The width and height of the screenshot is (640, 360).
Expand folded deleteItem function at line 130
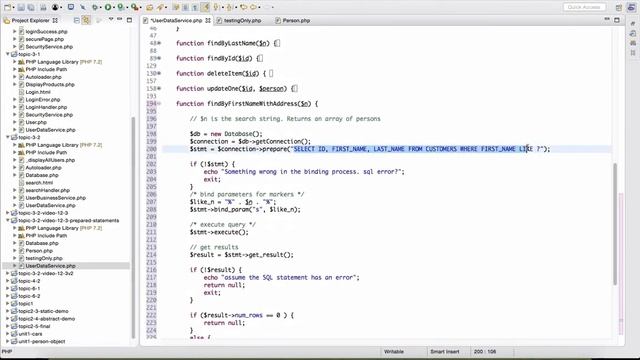point(159,73)
